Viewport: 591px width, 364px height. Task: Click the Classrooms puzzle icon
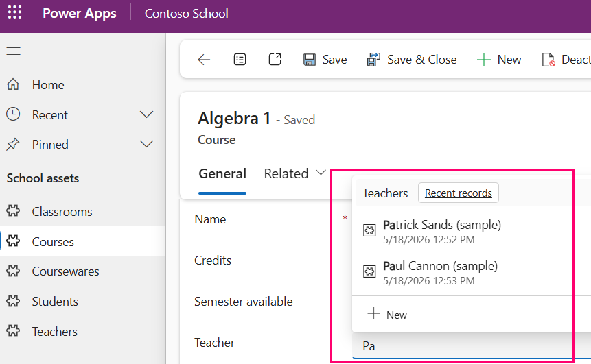13,211
